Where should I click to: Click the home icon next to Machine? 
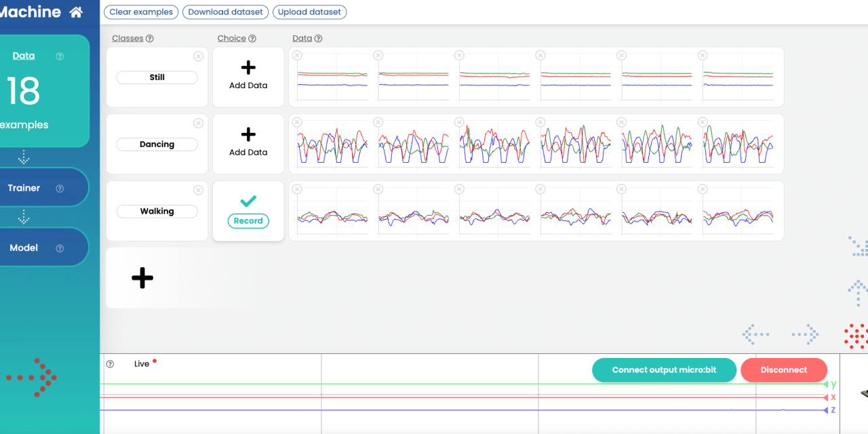click(x=76, y=12)
